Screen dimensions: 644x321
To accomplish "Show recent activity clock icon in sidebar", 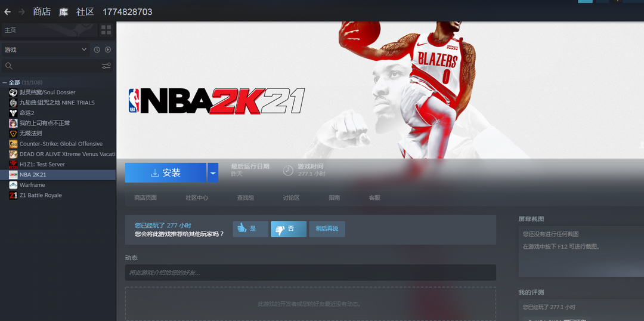I will tap(97, 50).
